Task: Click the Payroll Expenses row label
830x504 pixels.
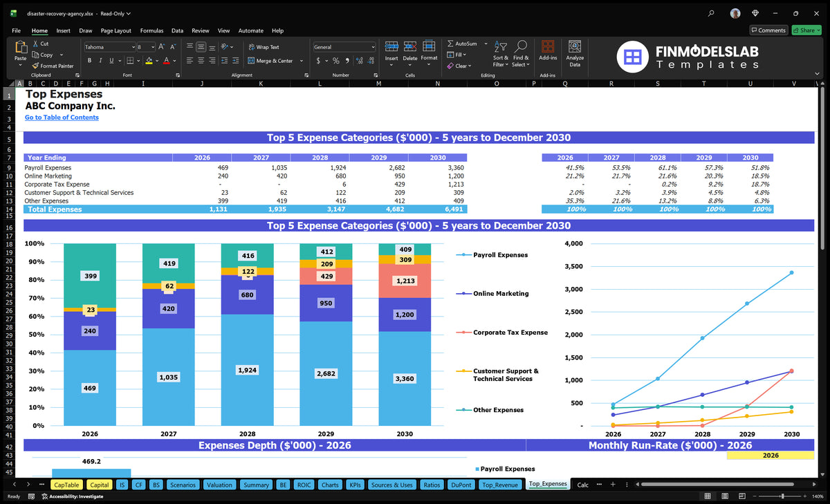Action: click(x=48, y=168)
